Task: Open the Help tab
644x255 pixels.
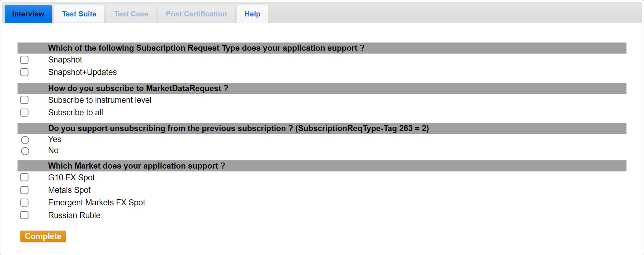Action: click(252, 14)
